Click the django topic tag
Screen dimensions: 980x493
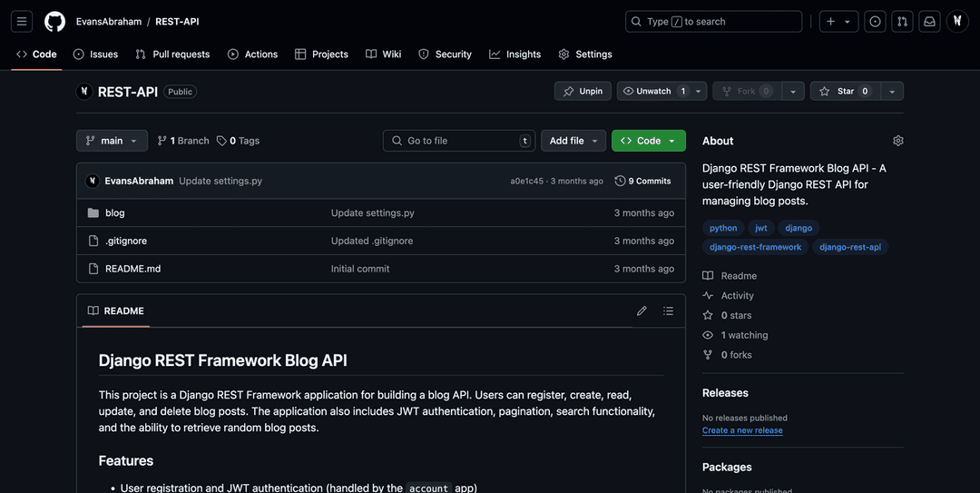point(799,228)
